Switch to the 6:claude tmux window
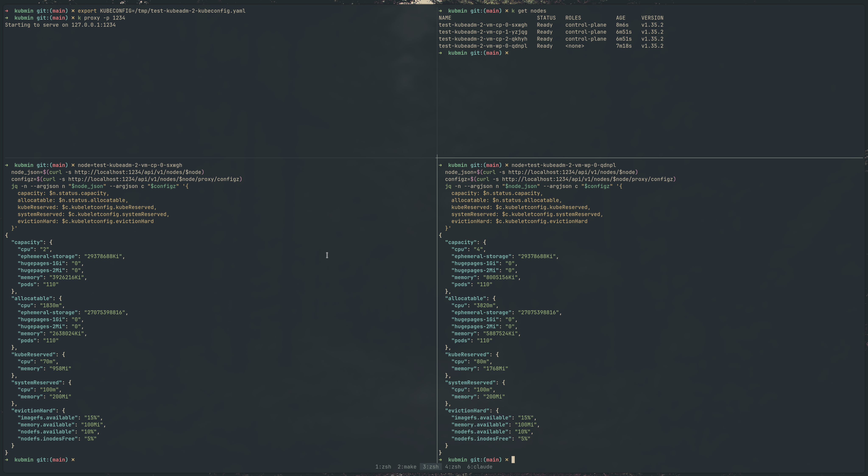Viewport: 868px width, 476px height. 480,467
